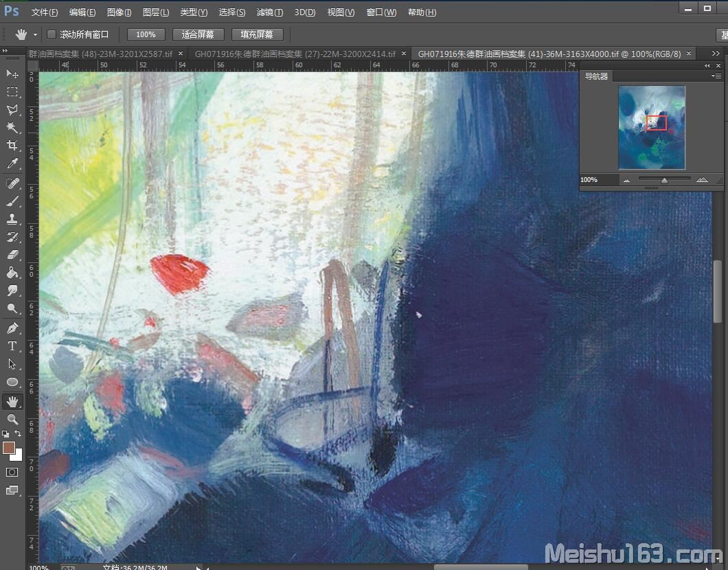Select the Healing Brush tool
This screenshot has width=728, height=570.
pyautogui.click(x=12, y=183)
